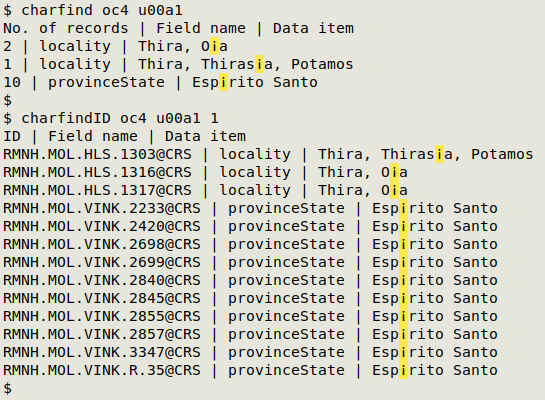Click the ID RMNH.MOL.HLS.1303@CRS
Image resolution: width=545 pixels, height=400 pixels.
pyautogui.click(x=97, y=154)
